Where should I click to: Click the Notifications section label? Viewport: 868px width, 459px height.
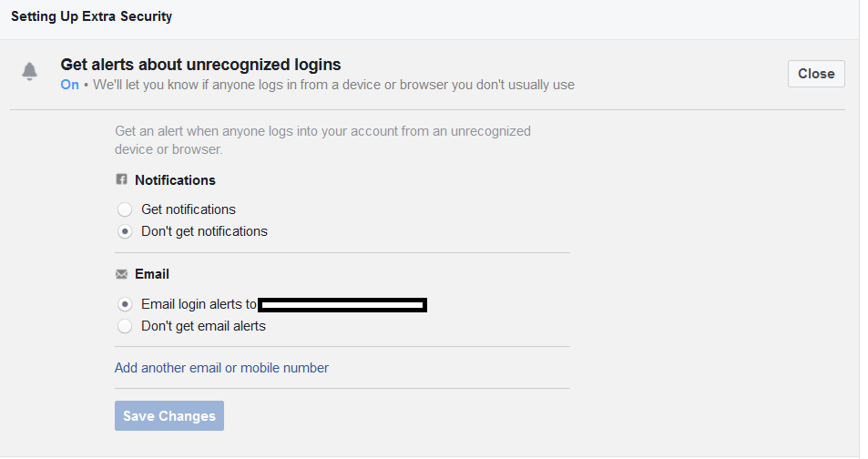pyautogui.click(x=175, y=180)
